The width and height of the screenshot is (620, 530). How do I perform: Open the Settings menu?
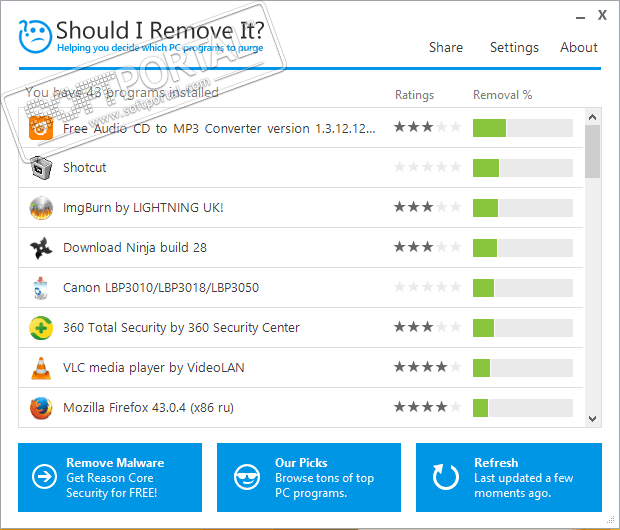514,47
